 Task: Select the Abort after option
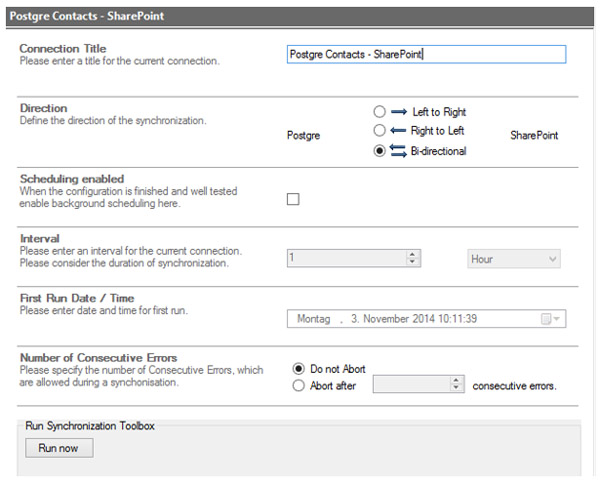[x=299, y=385]
